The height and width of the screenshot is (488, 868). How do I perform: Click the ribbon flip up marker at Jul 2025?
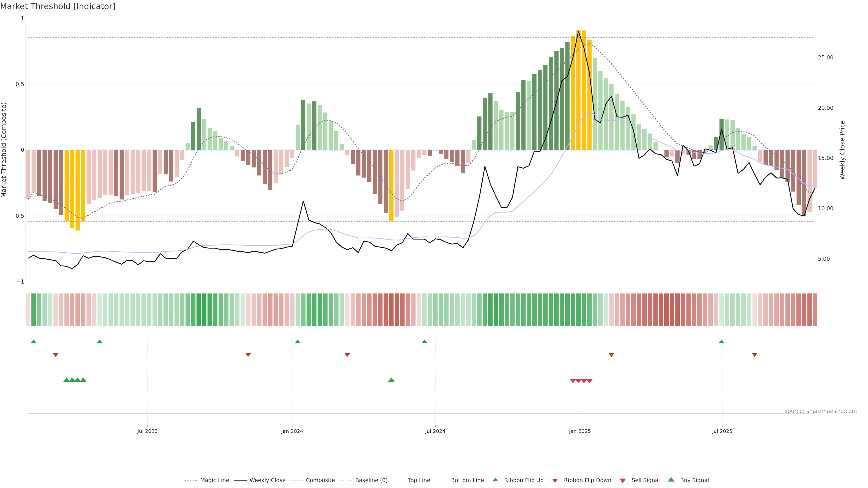722,342
